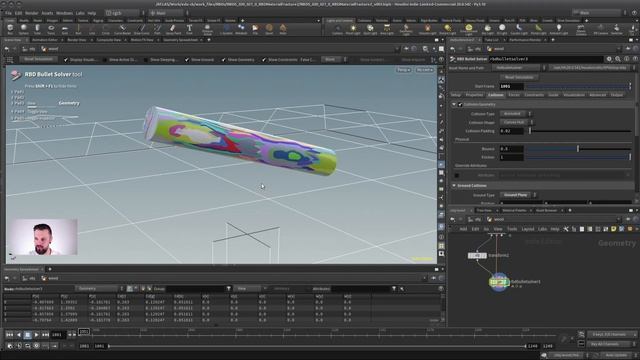
Task: Select the Curve Bezier shelf tool
Action: (122, 29)
